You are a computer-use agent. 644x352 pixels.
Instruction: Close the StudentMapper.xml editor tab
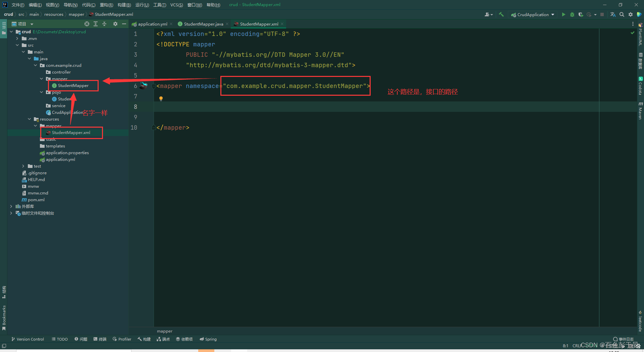click(282, 24)
